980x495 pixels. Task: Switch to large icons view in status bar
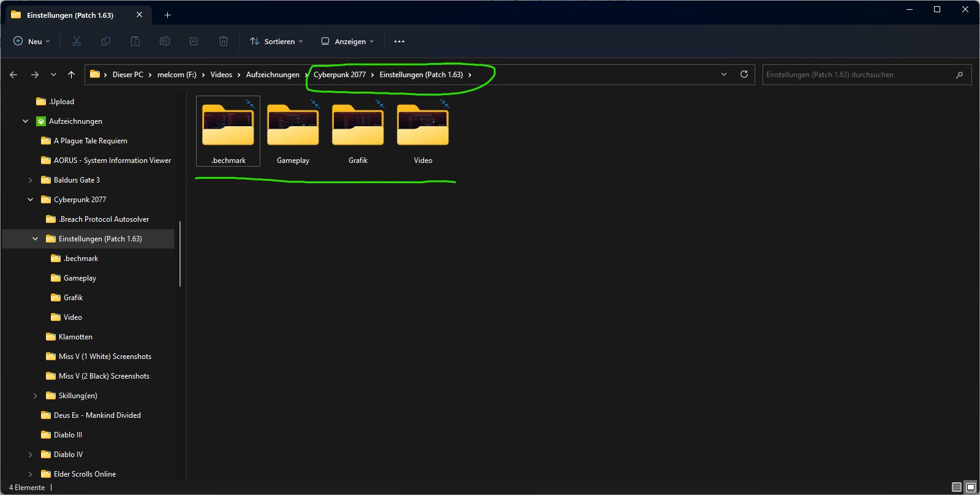click(971, 487)
